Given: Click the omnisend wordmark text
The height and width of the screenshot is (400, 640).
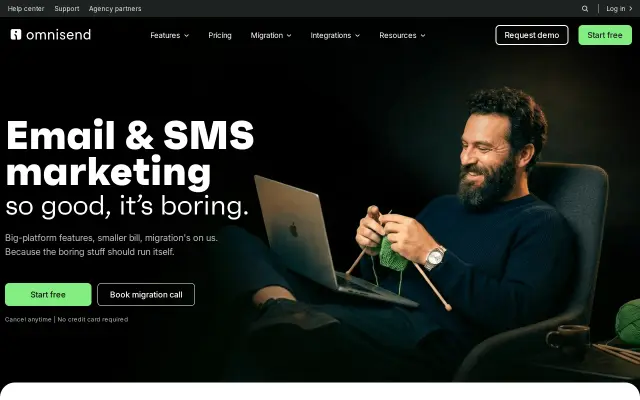Looking at the screenshot, I should 58,35.
